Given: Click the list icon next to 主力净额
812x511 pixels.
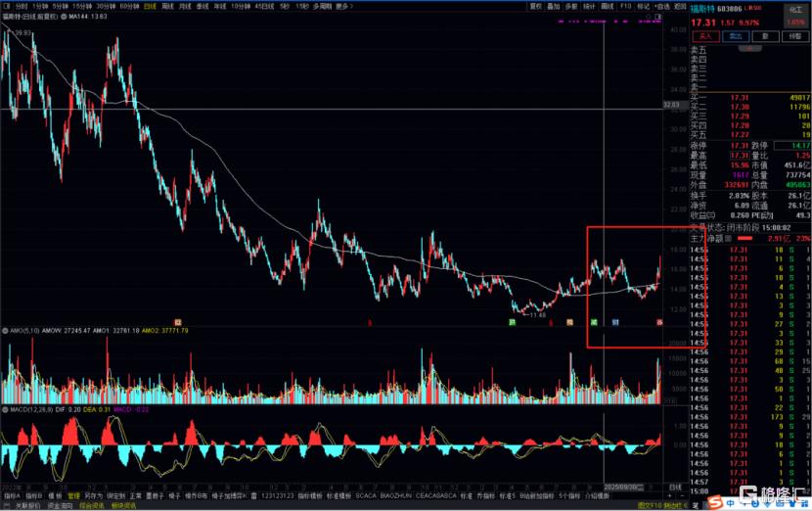Looking at the screenshot, I should (x=728, y=239).
